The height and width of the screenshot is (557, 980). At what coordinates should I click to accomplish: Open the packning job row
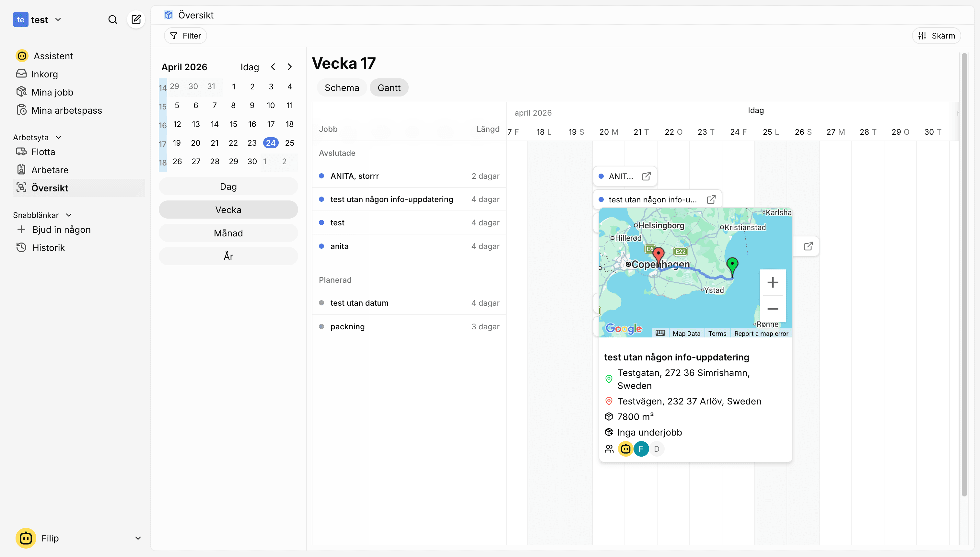409,326
